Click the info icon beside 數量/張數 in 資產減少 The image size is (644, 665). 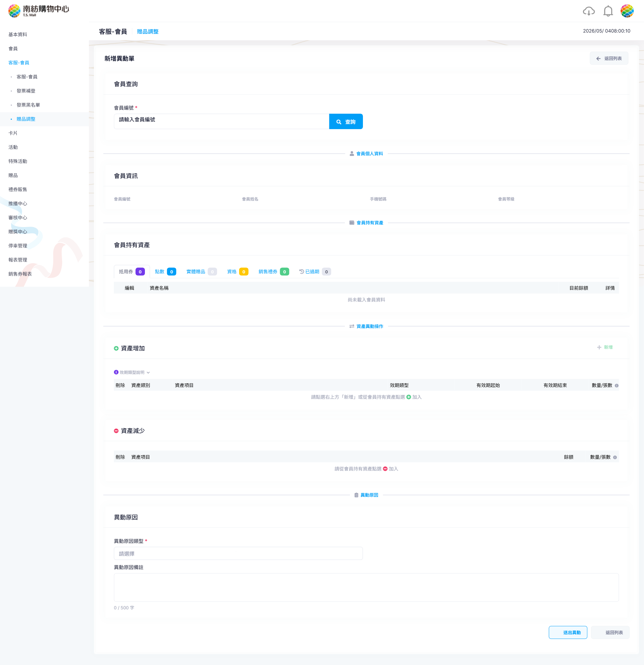615,457
